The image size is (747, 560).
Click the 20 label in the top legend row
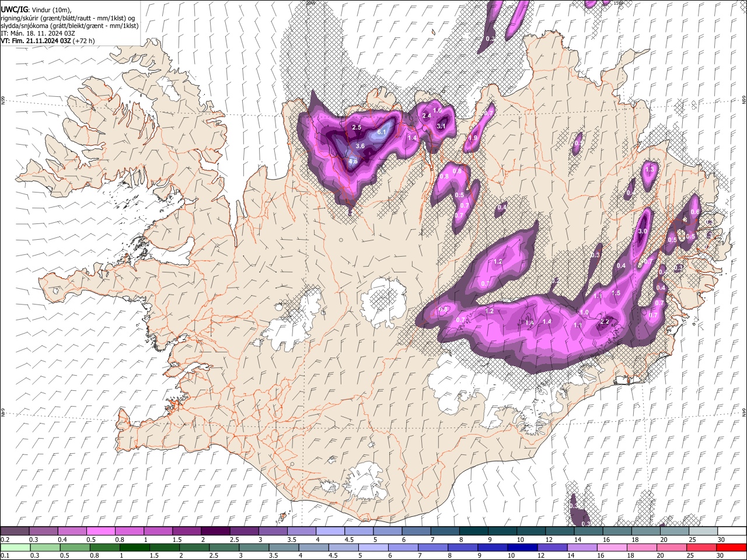[663, 540]
